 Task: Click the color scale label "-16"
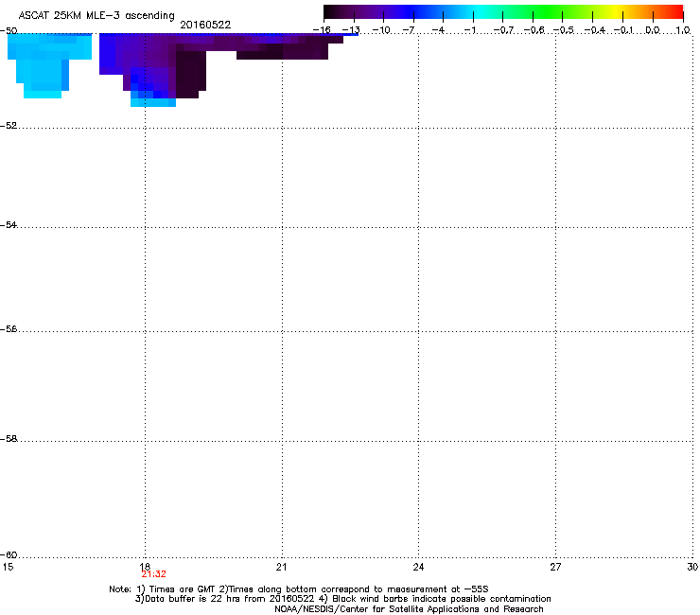coord(322,30)
